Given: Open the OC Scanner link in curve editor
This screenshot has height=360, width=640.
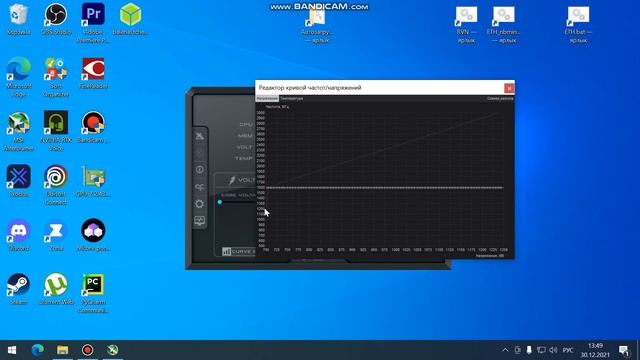Looking at the screenshot, I should [x=500, y=98].
